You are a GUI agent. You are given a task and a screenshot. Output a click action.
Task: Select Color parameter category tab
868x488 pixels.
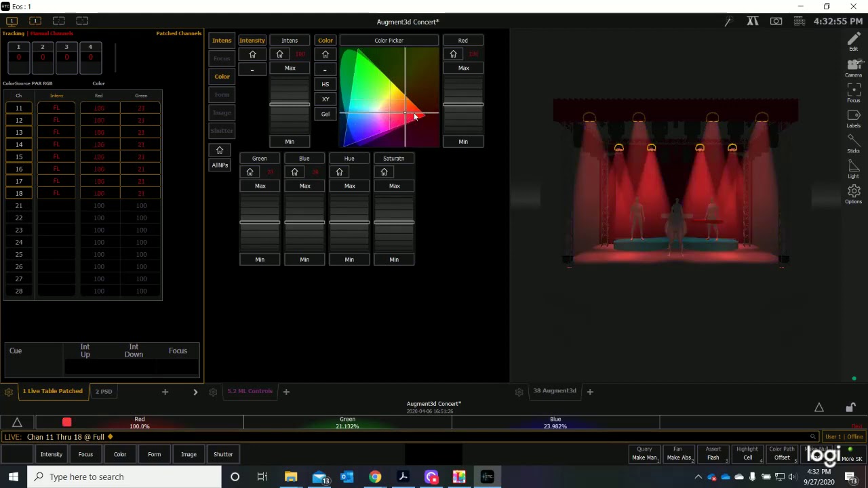222,77
